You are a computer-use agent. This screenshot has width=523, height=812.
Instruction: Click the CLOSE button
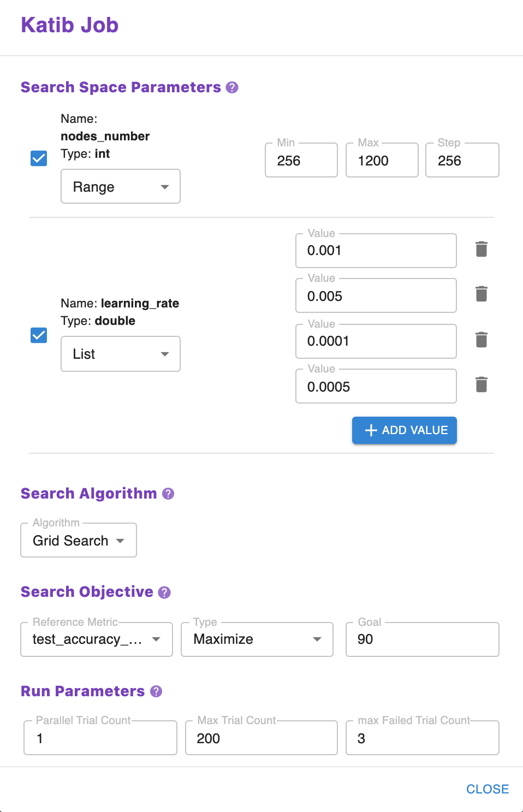tap(487, 789)
